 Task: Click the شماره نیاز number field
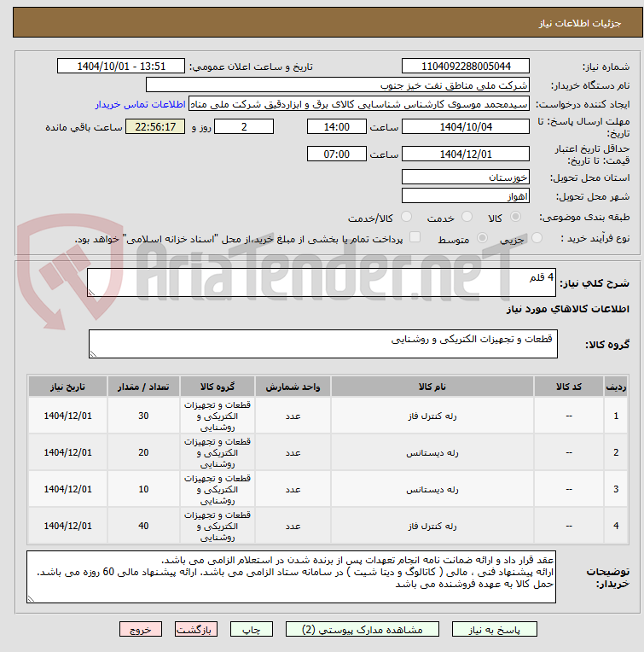click(x=466, y=66)
